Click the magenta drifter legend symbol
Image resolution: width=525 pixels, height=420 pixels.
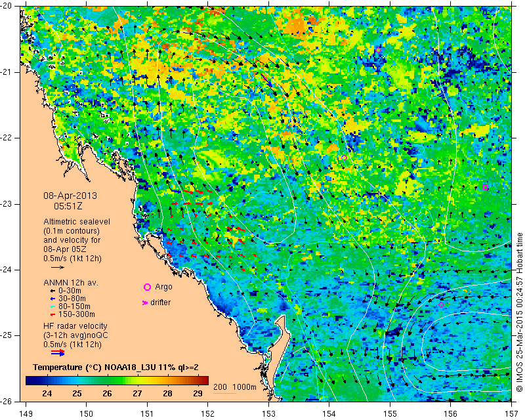click(145, 303)
